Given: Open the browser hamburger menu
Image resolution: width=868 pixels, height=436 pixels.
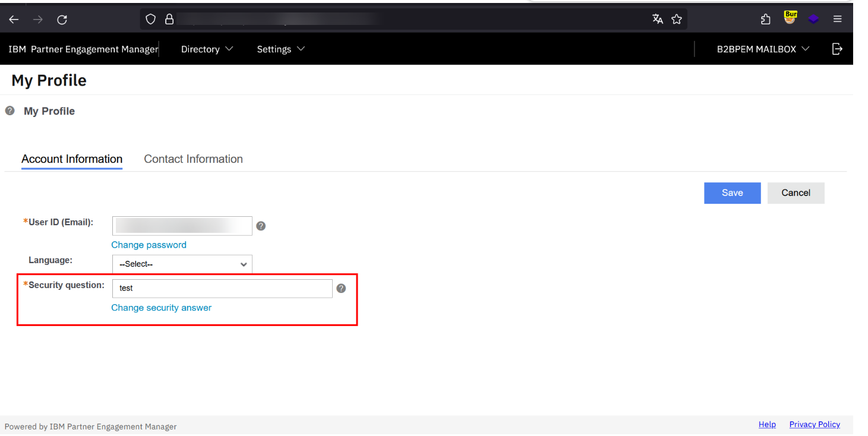Looking at the screenshot, I should (837, 19).
